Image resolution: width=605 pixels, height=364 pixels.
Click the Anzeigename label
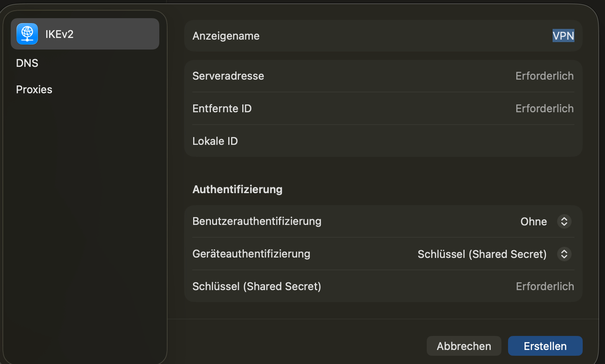click(226, 36)
